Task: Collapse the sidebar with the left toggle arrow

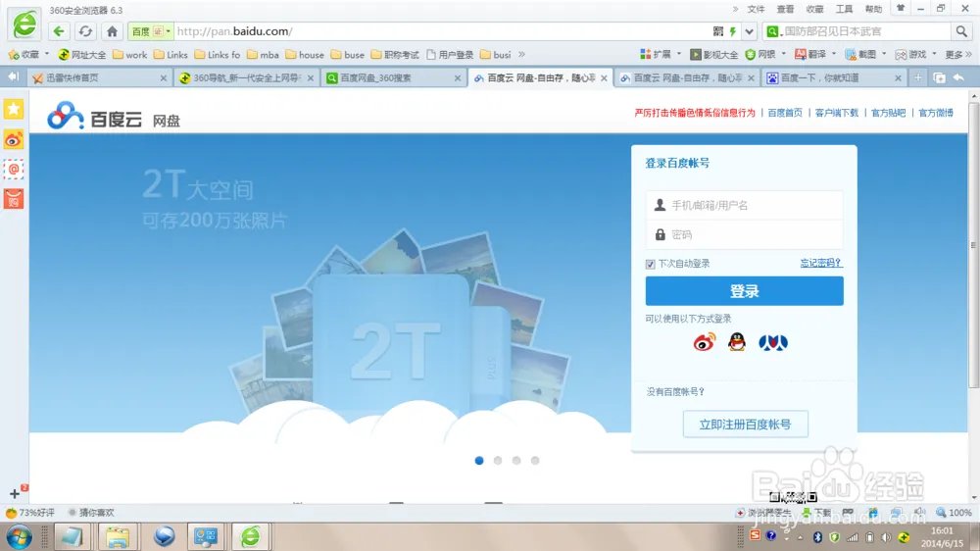Action: click(x=13, y=76)
